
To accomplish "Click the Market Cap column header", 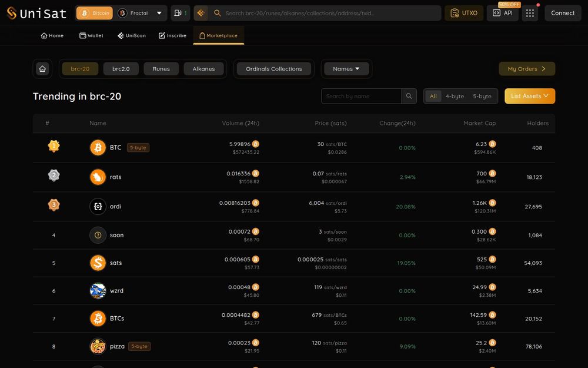I will click(480, 123).
